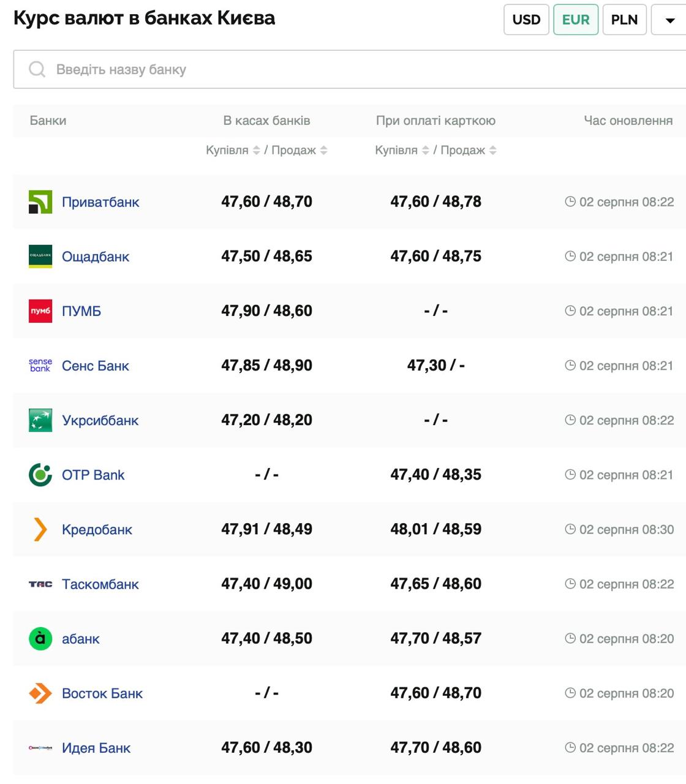The width and height of the screenshot is (686, 784).
Task: Click the red ПУМБ logo icon
Action: [x=40, y=311]
